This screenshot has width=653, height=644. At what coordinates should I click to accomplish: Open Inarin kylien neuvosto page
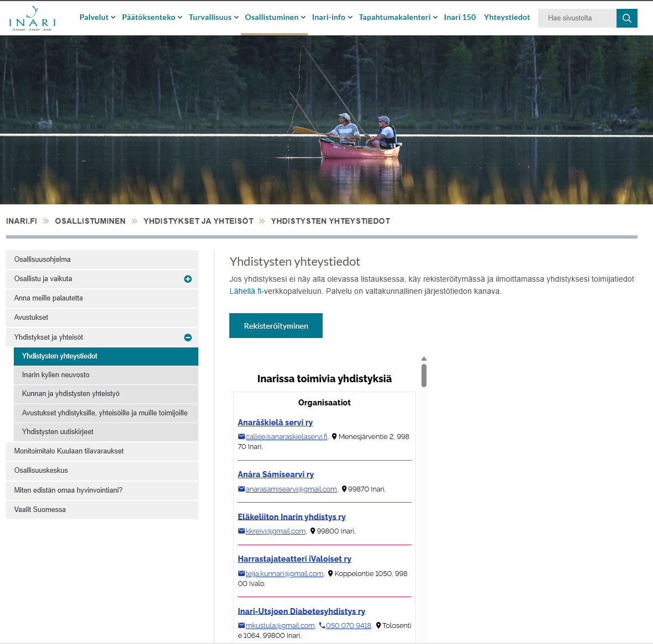(106, 375)
